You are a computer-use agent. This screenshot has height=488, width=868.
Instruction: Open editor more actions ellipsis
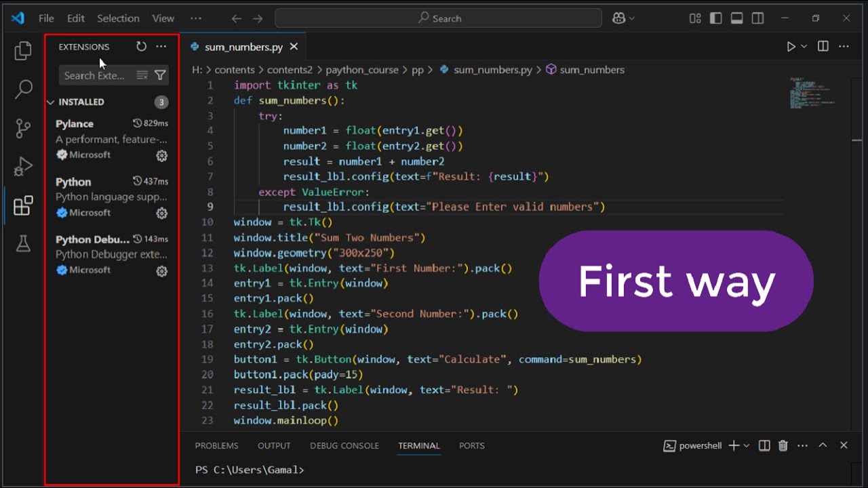[x=844, y=46]
